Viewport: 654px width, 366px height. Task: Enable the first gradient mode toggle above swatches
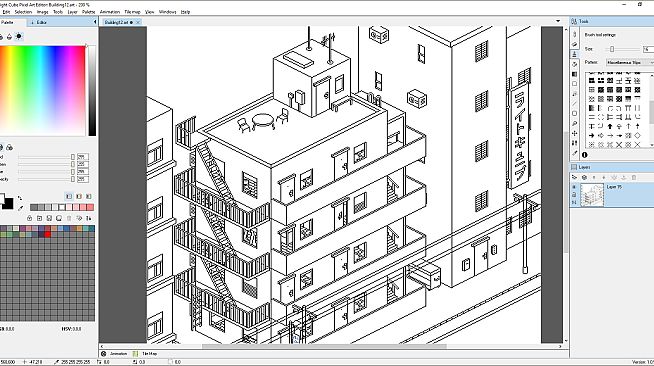(69, 196)
